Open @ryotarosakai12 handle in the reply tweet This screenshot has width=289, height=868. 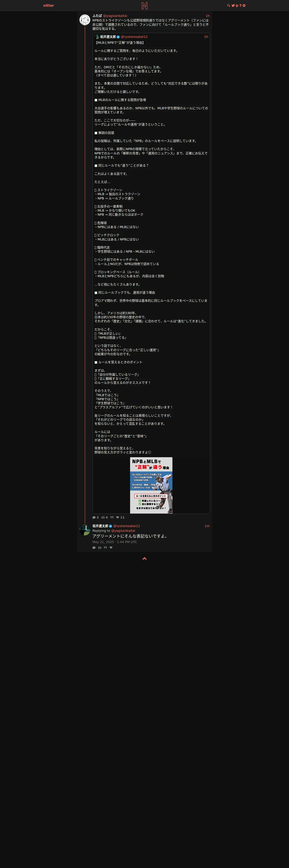point(126,526)
